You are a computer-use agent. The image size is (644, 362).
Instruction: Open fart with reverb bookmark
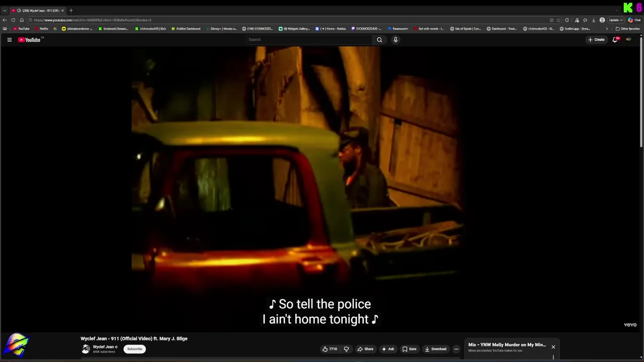tap(429, 29)
